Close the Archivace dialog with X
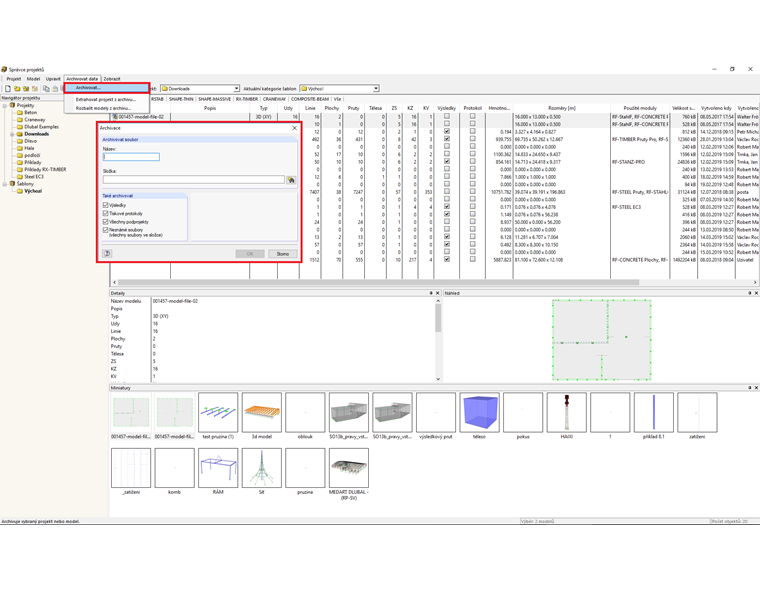Image resolution: width=760 pixels, height=591 pixels. click(x=294, y=128)
